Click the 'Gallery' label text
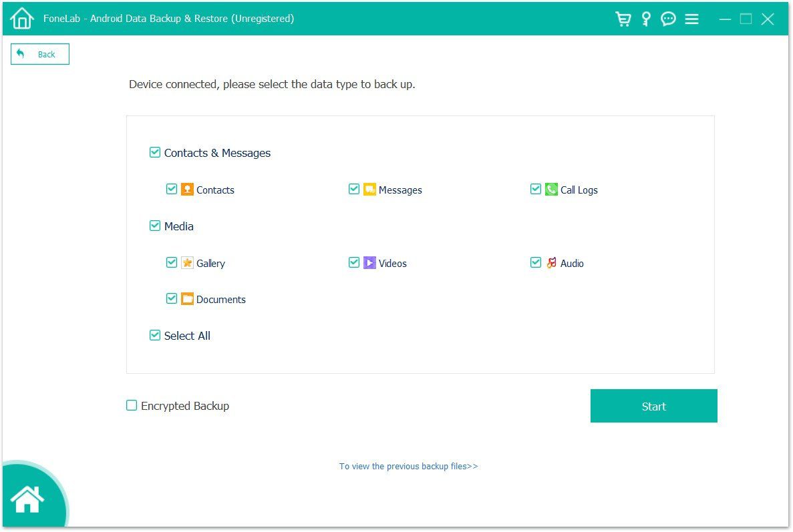Viewport: 793px width, 532px height. click(x=210, y=264)
